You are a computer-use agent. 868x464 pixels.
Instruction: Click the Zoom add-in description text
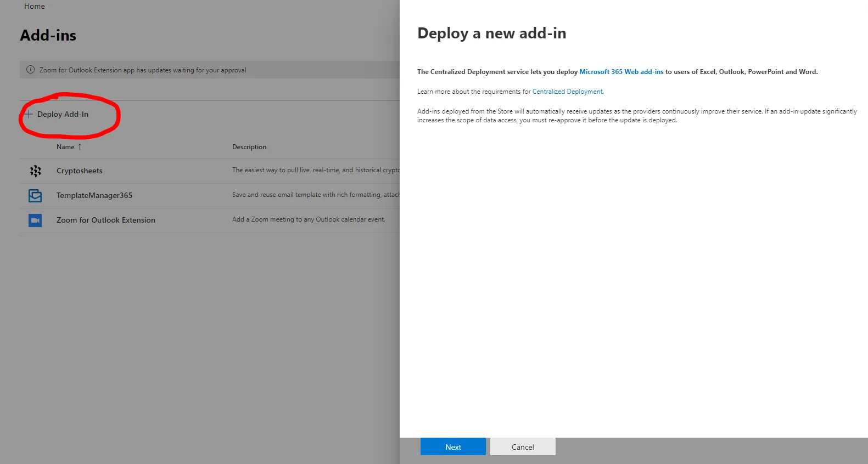tap(309, 219)
